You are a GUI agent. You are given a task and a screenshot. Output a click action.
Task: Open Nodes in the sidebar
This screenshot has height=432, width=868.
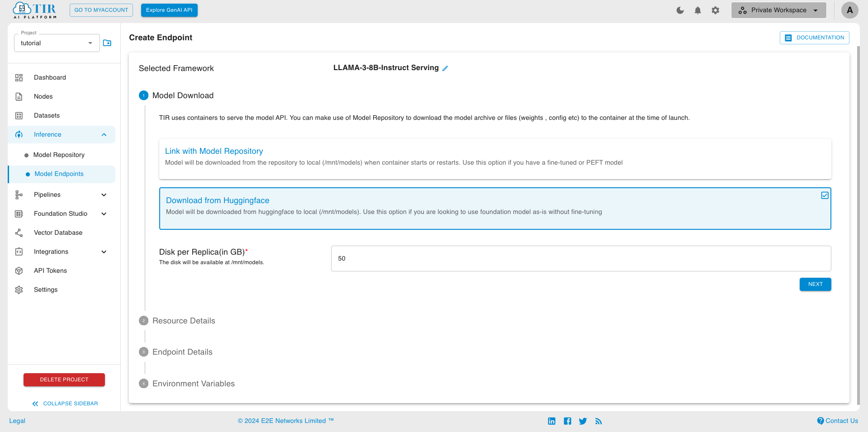click(x=43, y=97)
